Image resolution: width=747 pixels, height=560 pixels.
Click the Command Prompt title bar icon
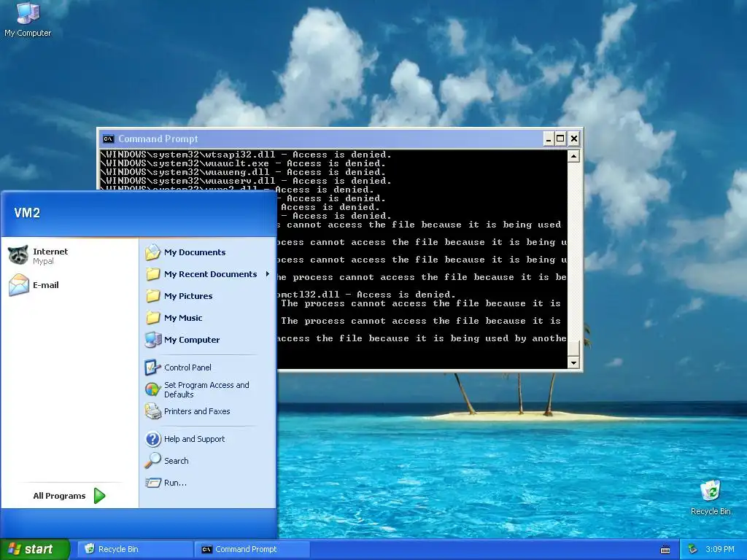click(108, 139)
